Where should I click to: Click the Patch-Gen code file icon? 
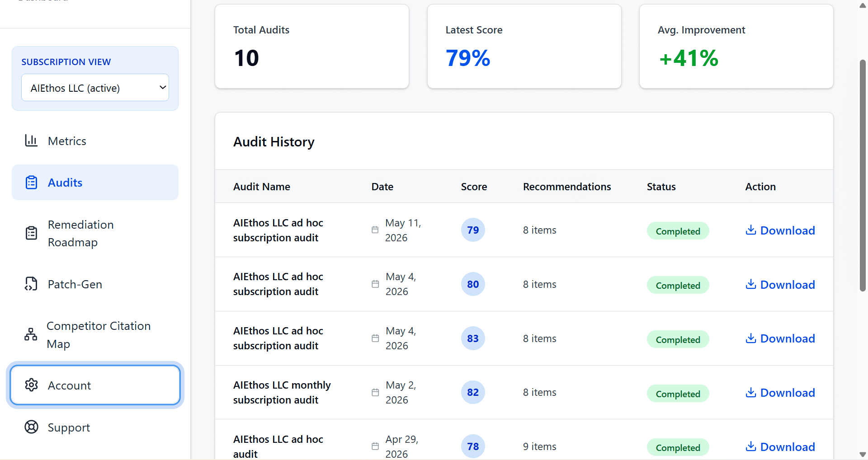(x=31, y=284)
